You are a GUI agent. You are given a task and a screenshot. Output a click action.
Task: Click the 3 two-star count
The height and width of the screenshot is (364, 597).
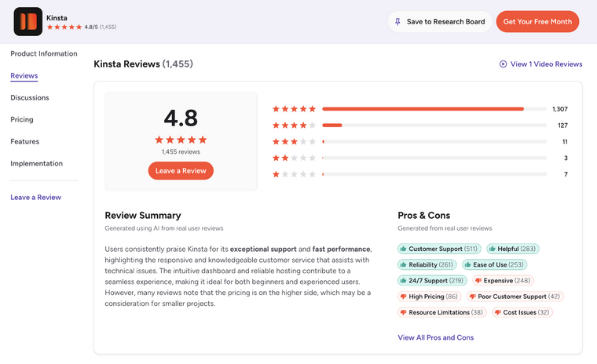[566, 158]
